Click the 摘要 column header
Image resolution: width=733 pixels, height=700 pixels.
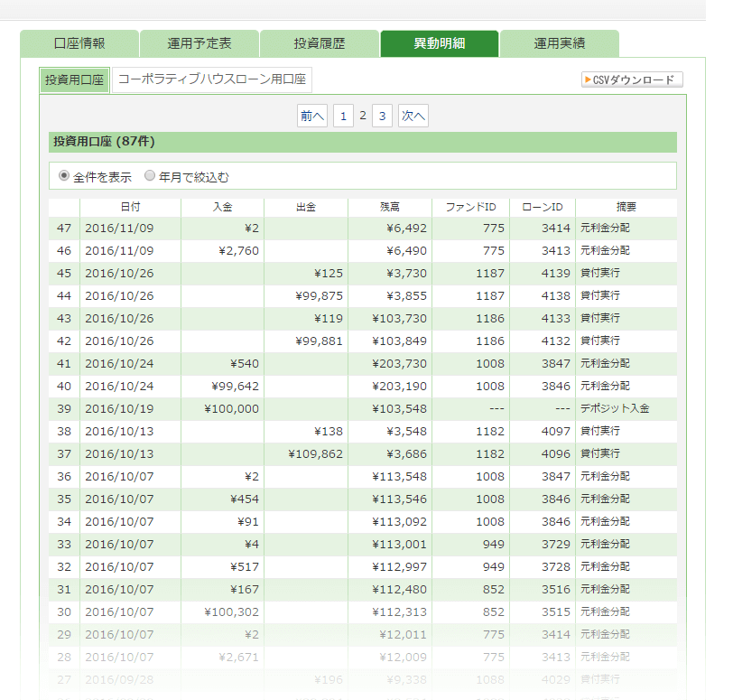626,207
